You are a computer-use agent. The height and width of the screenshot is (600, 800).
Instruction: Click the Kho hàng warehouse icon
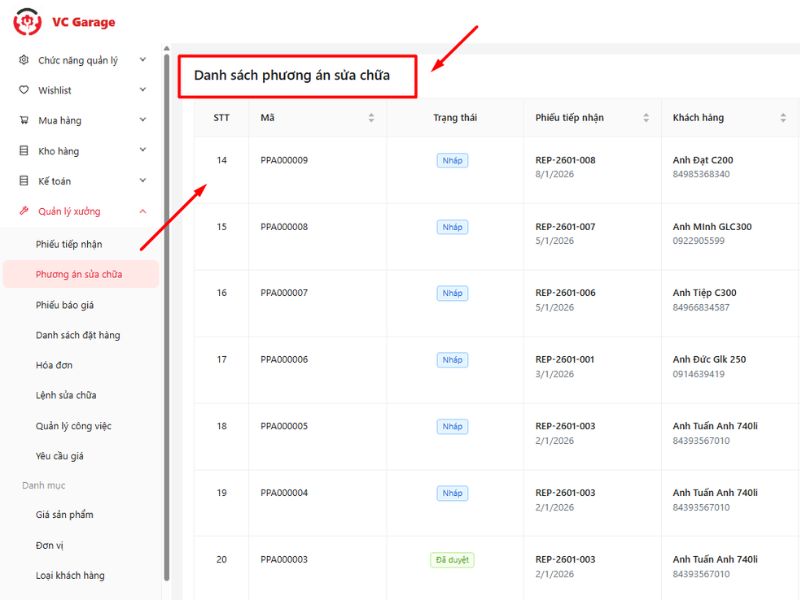[24, 151]
